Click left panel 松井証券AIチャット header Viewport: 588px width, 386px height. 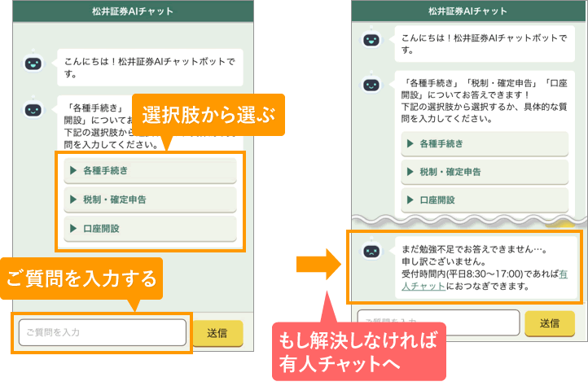click(133, 11)
